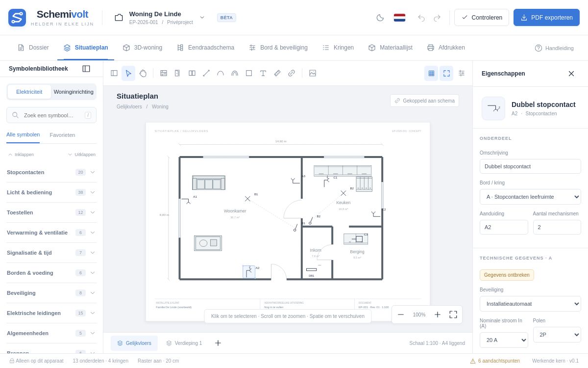
Task: Expand the Licht & bediening category
Action: coord(51,192)
